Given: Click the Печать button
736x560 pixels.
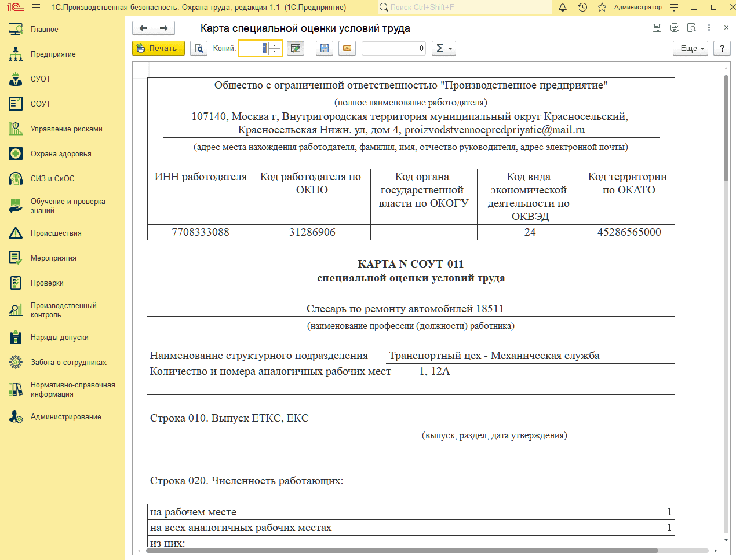Looking at the screenshot, I should [158, 48].
